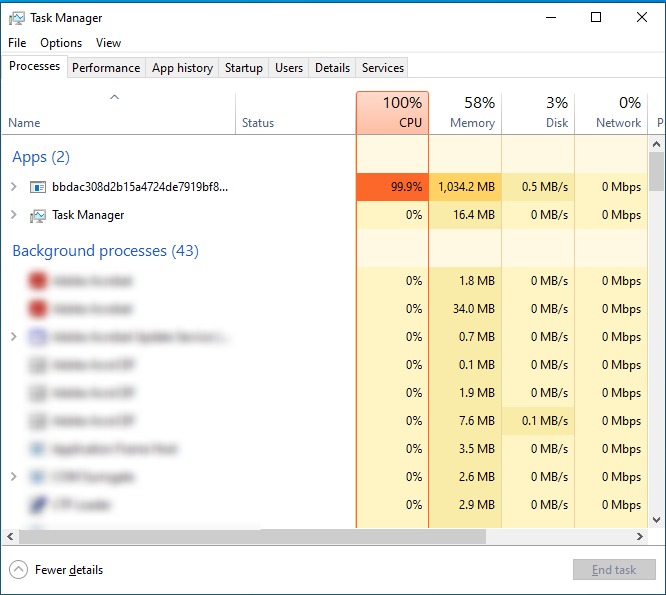Switch to the Startup tab
The width and height of the screenshot is (666, 595).
[244, 68]
